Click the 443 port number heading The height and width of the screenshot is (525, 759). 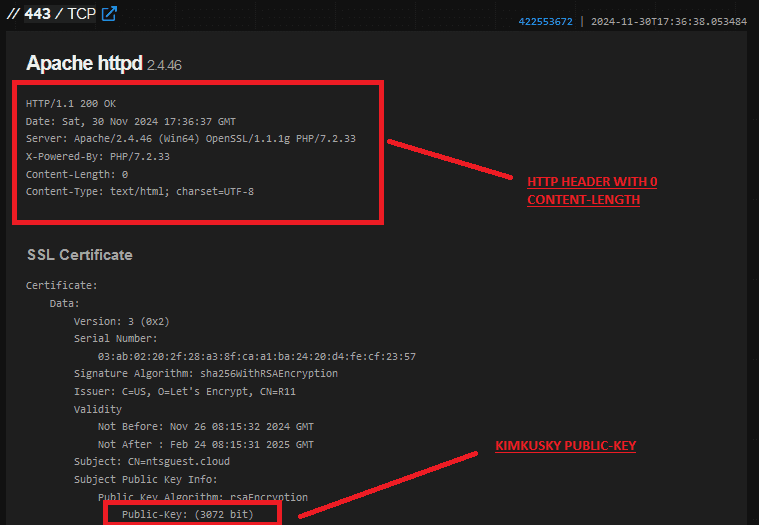[x=38, y=14]
